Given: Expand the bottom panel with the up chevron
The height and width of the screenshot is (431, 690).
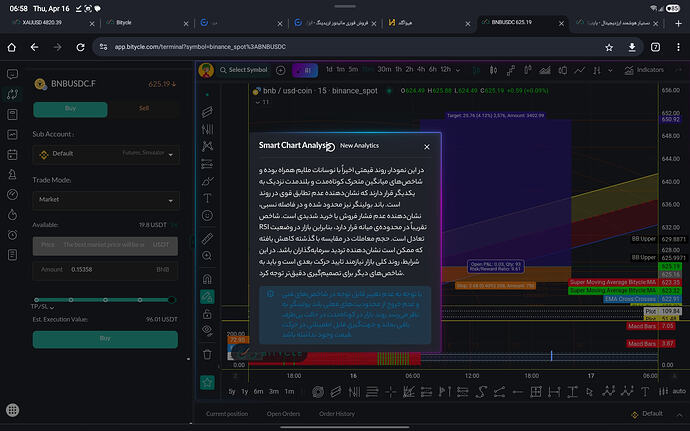Looking at the screenshot, I should click(679, 414).
